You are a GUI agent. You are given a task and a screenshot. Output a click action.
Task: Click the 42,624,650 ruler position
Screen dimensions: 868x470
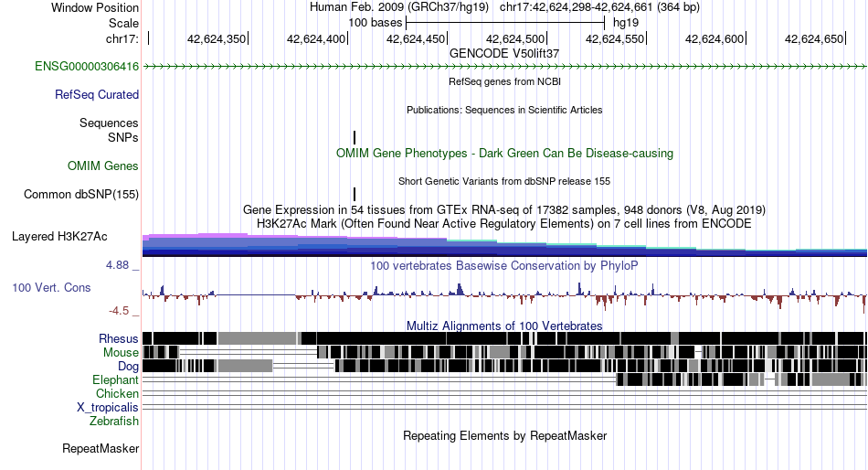(814, 38)
